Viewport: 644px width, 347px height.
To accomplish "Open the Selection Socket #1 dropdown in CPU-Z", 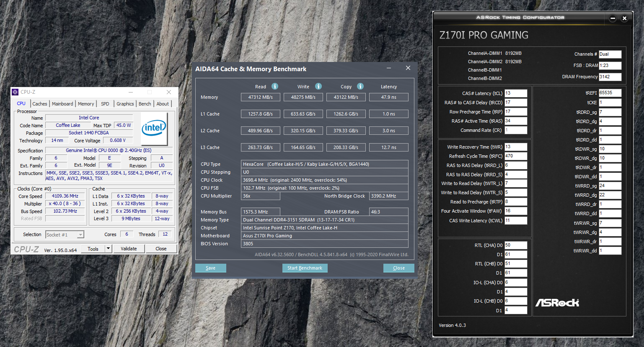I will click(x=65, y=235).
